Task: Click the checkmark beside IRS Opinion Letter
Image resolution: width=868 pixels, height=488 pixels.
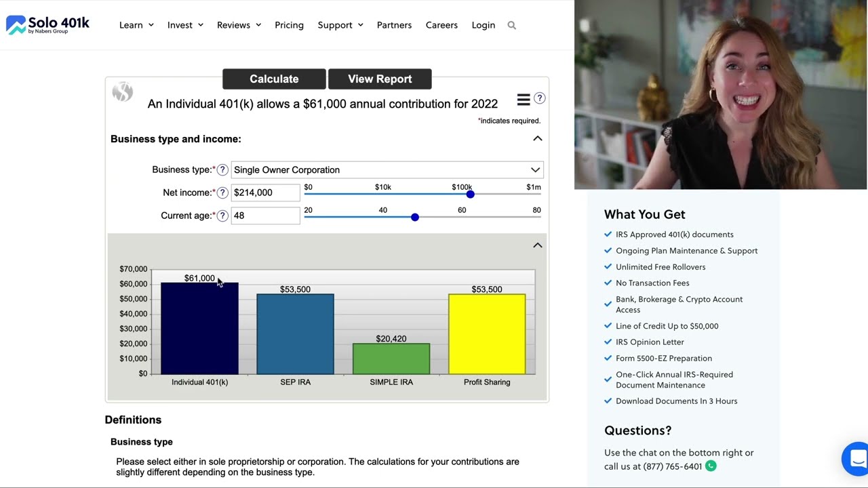Action: [x=608, y=342]
